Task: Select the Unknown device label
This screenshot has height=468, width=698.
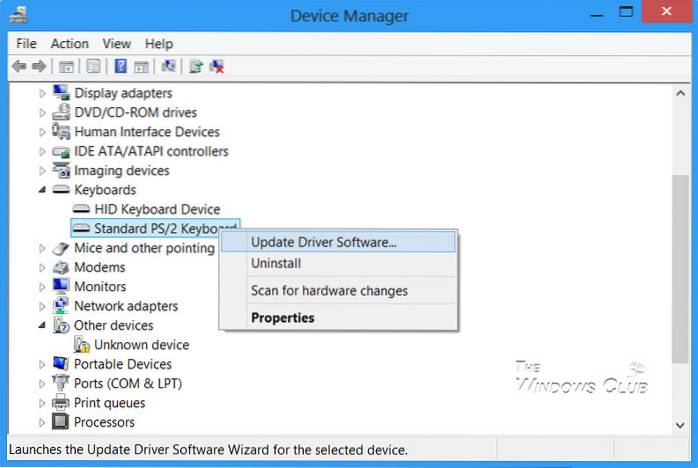Action: tap(142, 345)
